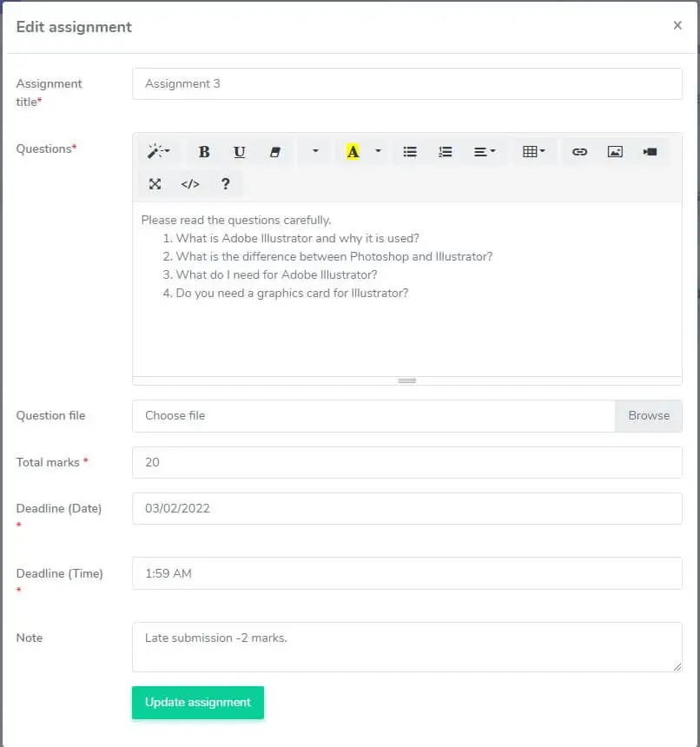This screenshot has width=700, height=747.
Task: Toggle bold formatting in the editor
Action: pos(204,152)
